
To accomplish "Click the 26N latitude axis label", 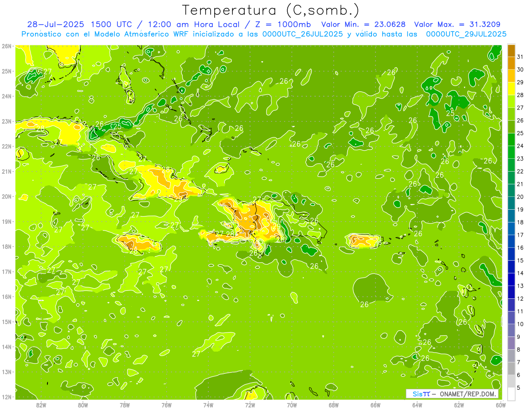I will coord(6,46).
